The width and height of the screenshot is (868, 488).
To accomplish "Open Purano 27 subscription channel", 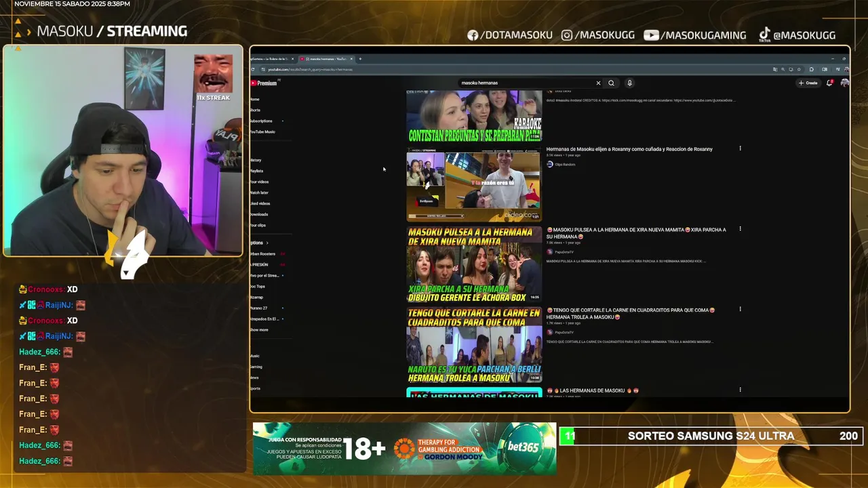I will (x=259, y=308).
